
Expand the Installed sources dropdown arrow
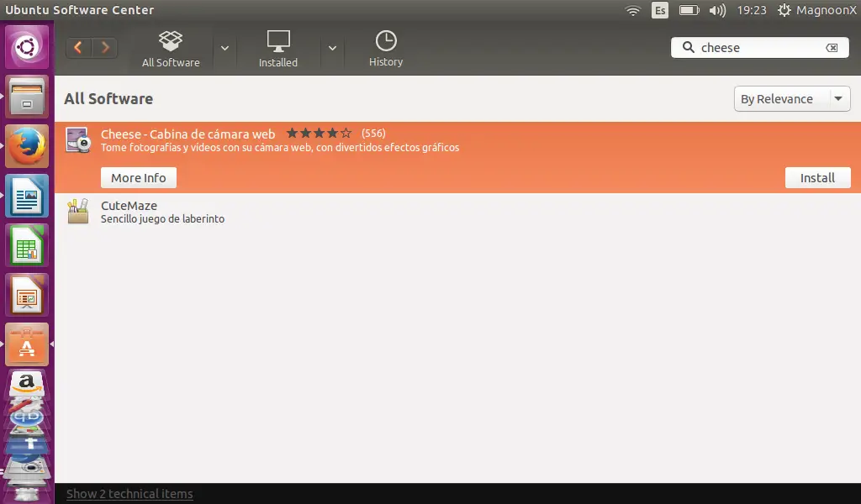pos(332,48)
